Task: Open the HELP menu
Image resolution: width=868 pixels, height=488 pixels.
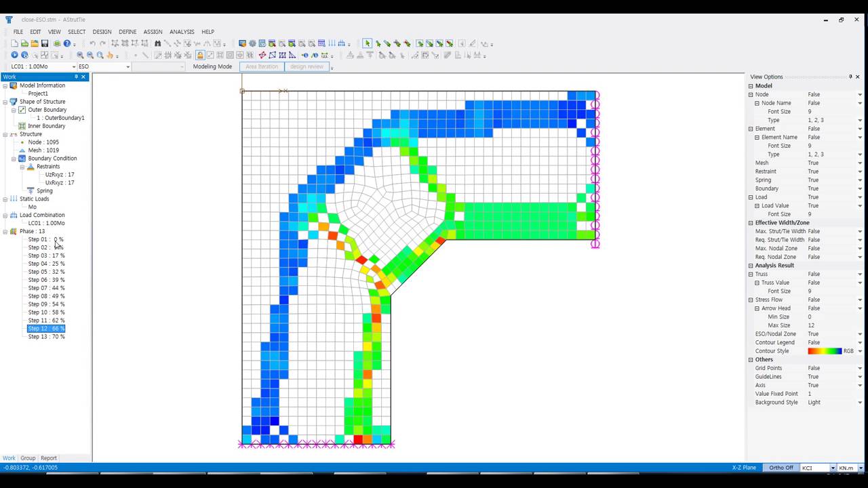Action: [x=208, y=32]
